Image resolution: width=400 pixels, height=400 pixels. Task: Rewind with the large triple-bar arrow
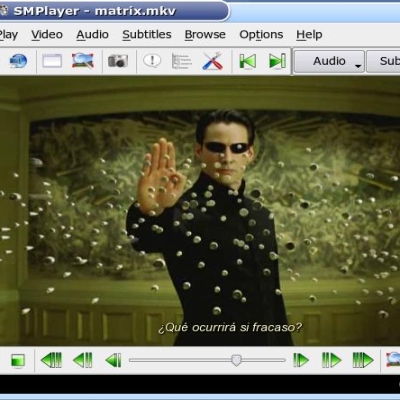[x=51, y=360]
